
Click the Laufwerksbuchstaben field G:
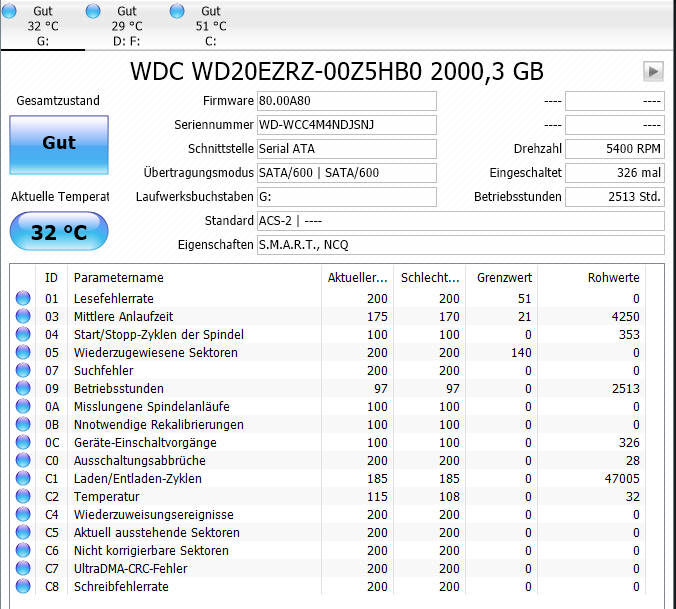pos(347,197)
